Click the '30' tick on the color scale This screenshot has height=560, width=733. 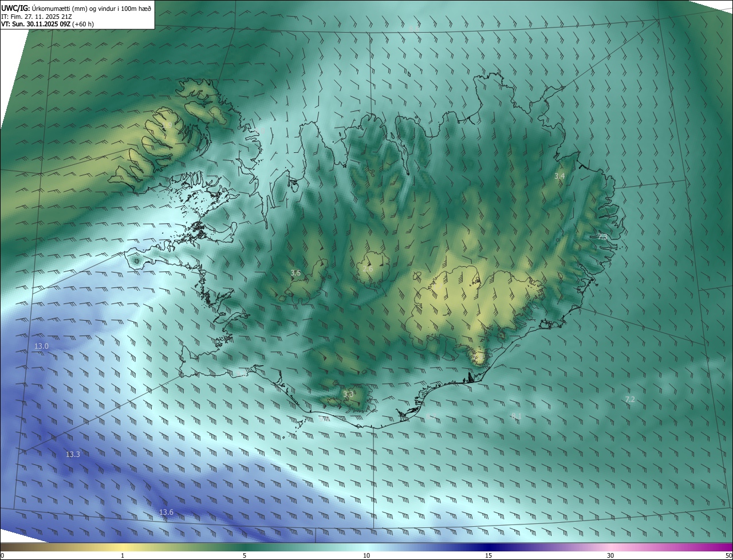pos(610,556)
